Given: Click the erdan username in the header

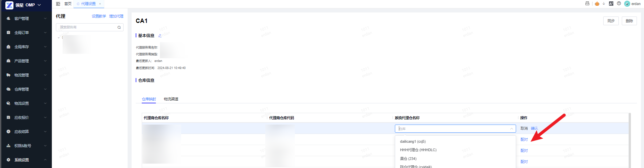Looking at the screenshot, I should 636,4.
